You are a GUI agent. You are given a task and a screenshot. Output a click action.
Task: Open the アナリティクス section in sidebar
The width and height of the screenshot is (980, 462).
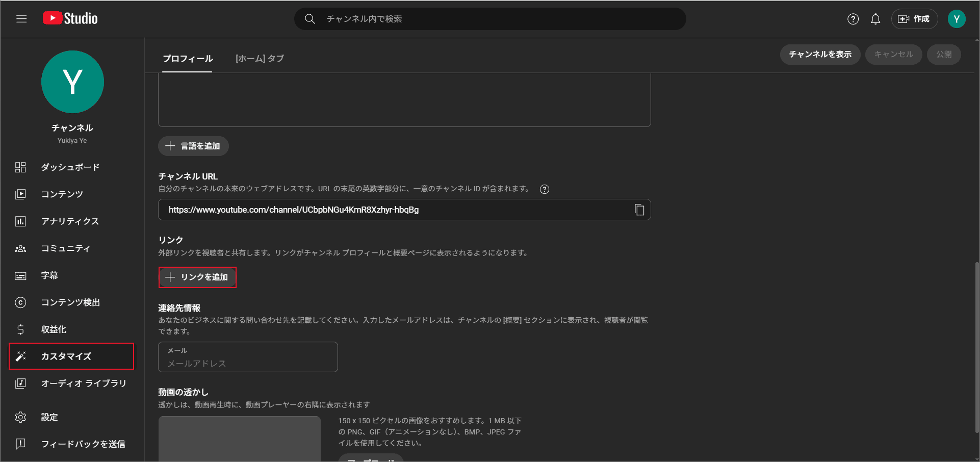(70, 221)
